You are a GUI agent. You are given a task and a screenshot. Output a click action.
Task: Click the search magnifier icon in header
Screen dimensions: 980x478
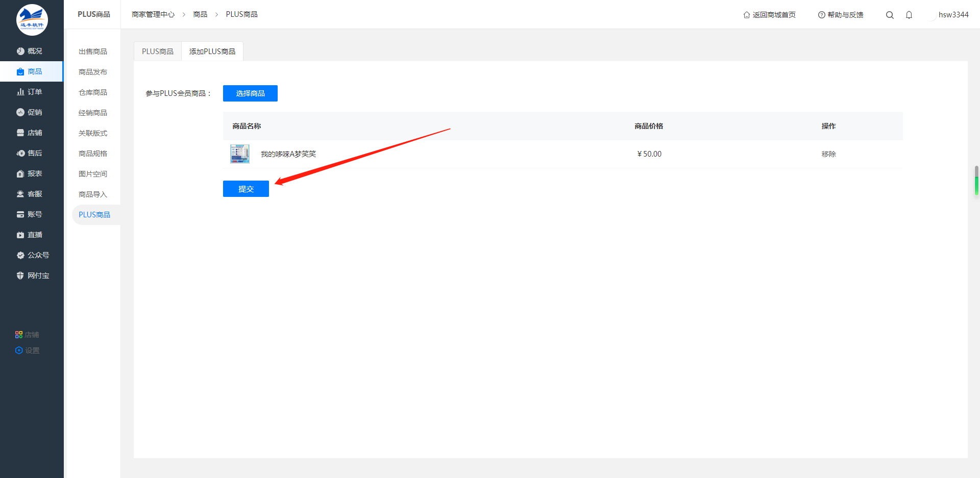pyautogui.click(x=890, y=15)
